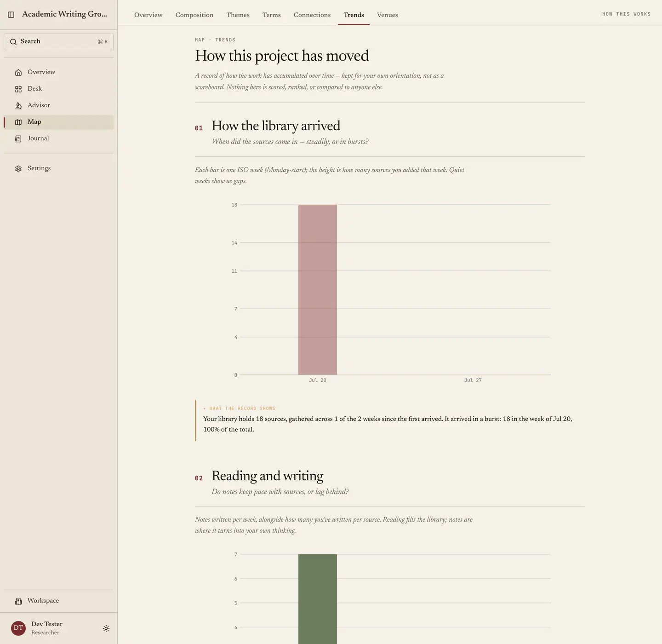The height and width of the screenshot is (644, 662).
Task: Click the 'How the library arrived' heading
Action: [276, 126]
